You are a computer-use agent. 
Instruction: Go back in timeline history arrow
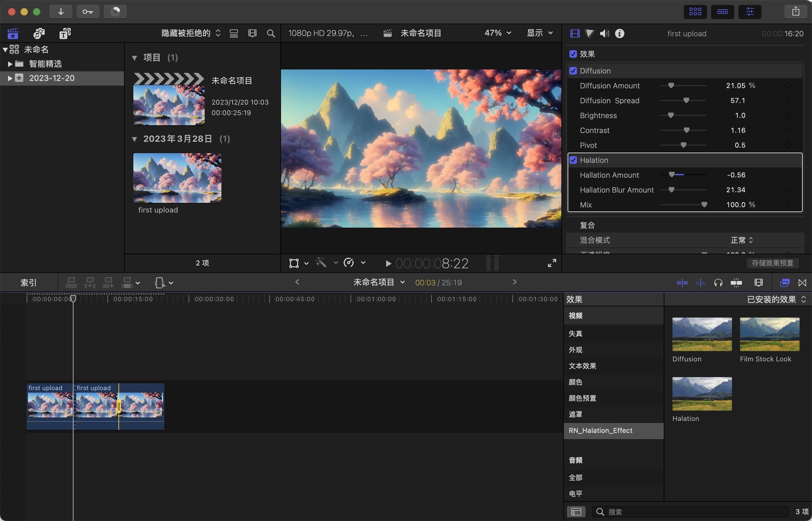click(x=297, y=282)
